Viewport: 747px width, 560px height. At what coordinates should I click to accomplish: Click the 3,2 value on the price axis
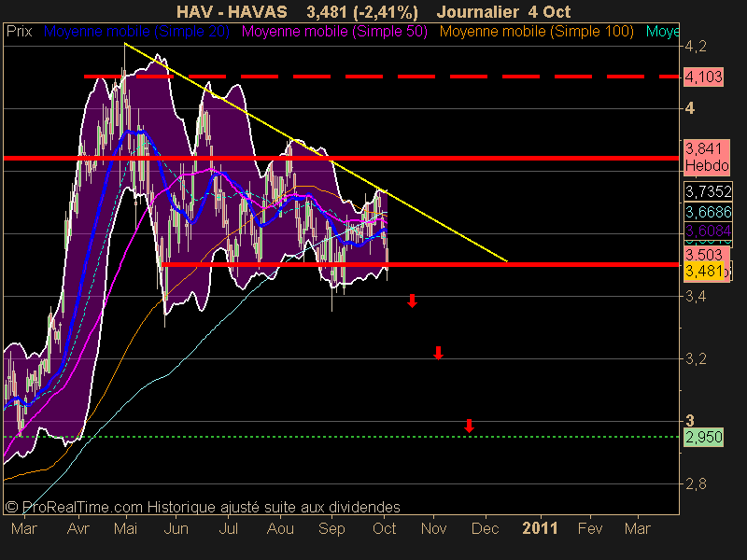(696, 358)
